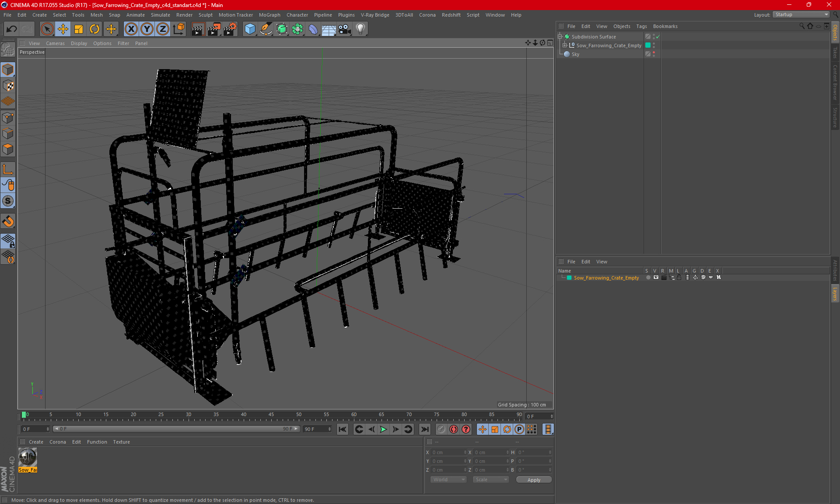Render the current view
This screenshot has width=840, height=504.
tap(198, 29)
